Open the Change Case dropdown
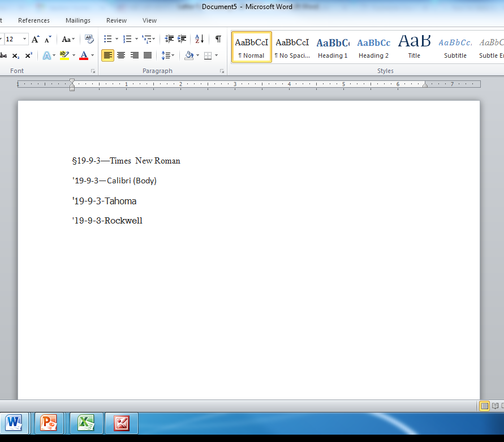 point(68,39)
